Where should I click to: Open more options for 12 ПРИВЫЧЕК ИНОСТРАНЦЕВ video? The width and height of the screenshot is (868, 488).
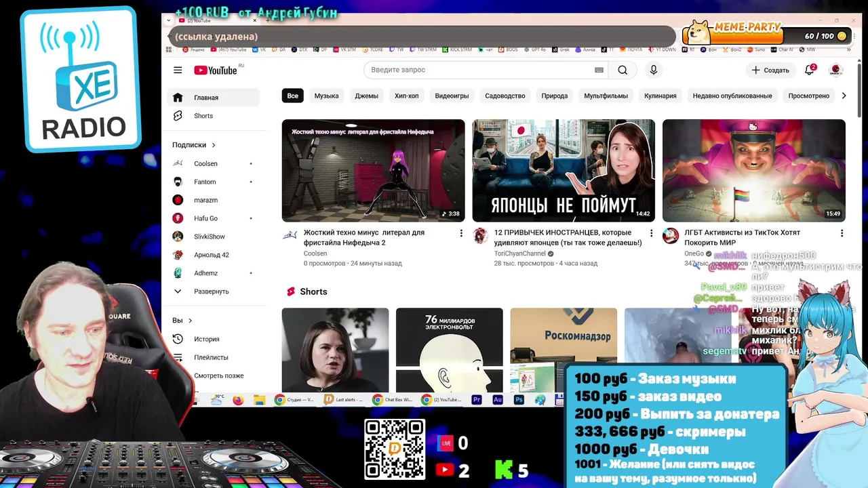[x=652, y=233]
